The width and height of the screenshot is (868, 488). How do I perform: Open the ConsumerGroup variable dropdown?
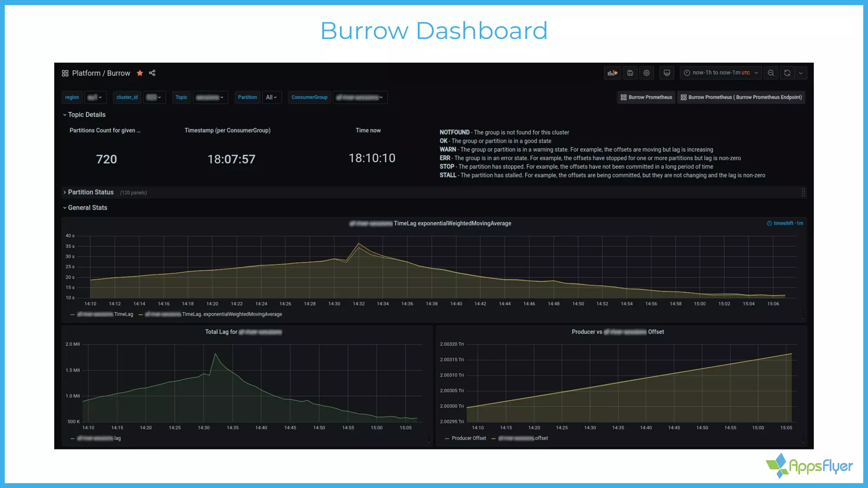click(x=360, y=97)
